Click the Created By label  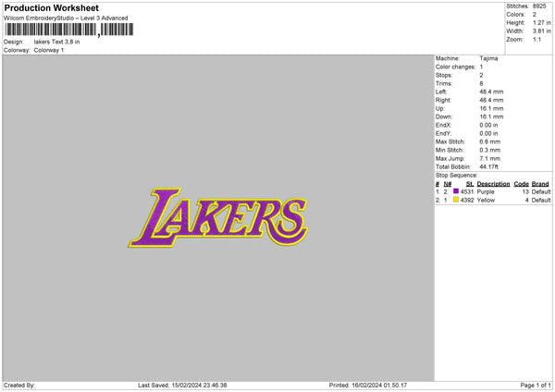(19, 386)
